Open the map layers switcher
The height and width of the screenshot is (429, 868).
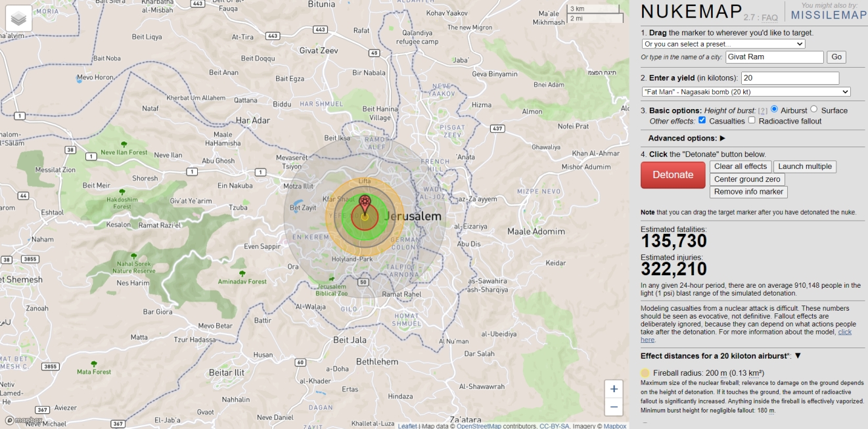click(19, 19)
